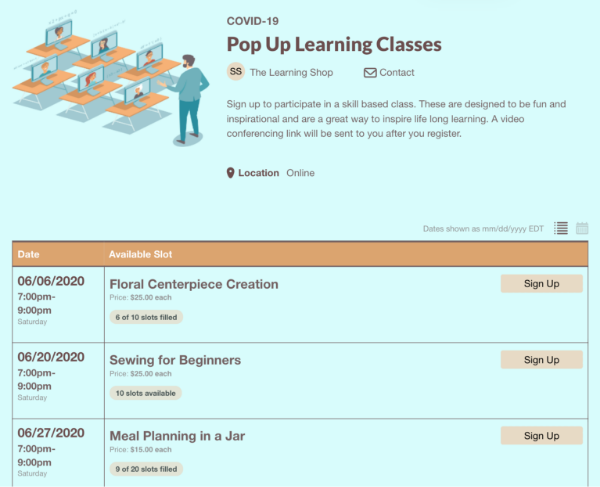Screen dimensions: 600x487
Task: Select the Floral Centerpiece Creation title
Action: tap(194, 284)
